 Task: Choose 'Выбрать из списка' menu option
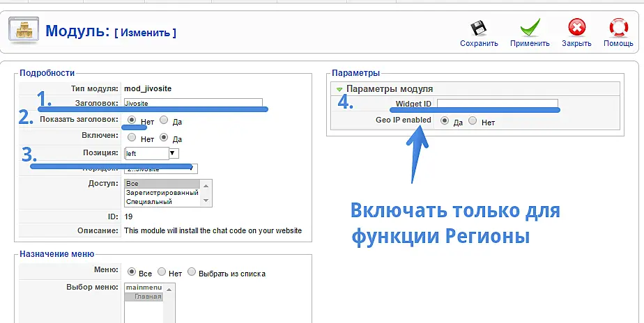click(192, 273)
